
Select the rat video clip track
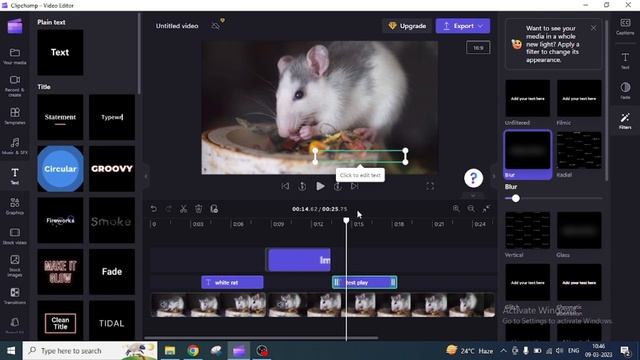[x=323, y=304]
